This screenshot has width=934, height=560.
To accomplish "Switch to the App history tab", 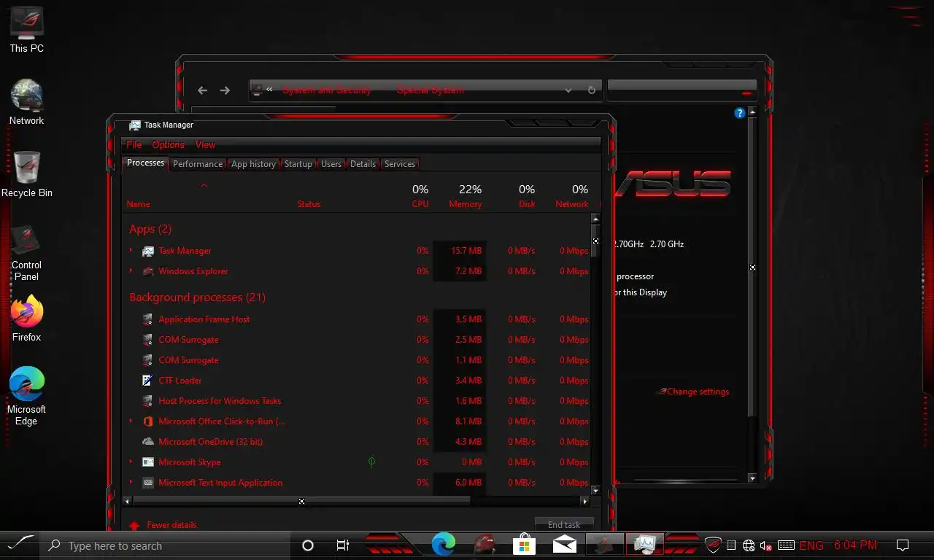I will click(253, 164).
